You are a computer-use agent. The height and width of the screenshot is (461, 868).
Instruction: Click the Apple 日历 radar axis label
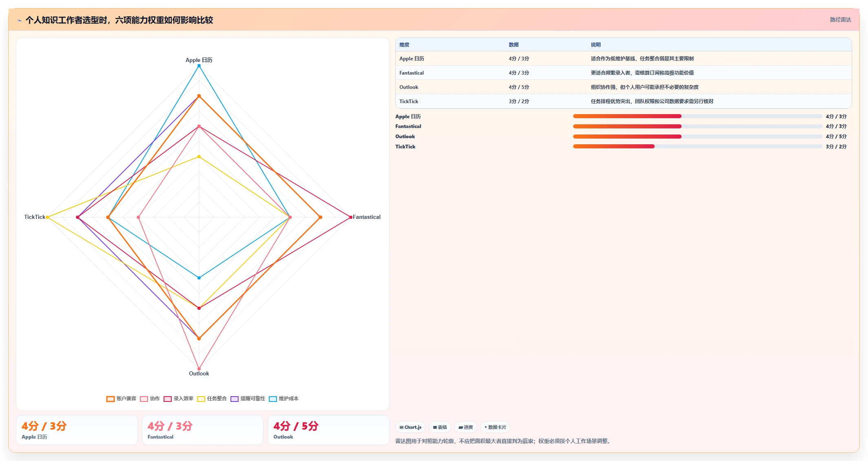tap(199, 60)
